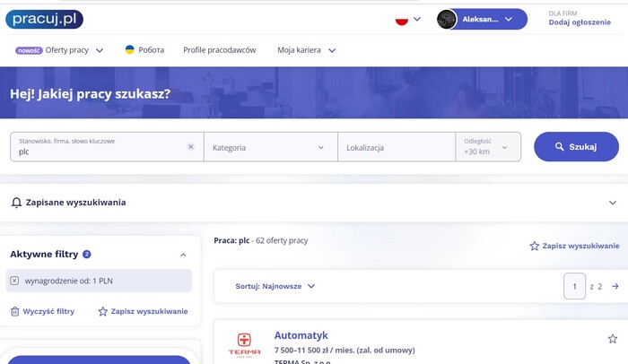The width and height of the screenshot is (628, 364).
Task: Open Moja kariera menu
Action: [x=299, y=50]
